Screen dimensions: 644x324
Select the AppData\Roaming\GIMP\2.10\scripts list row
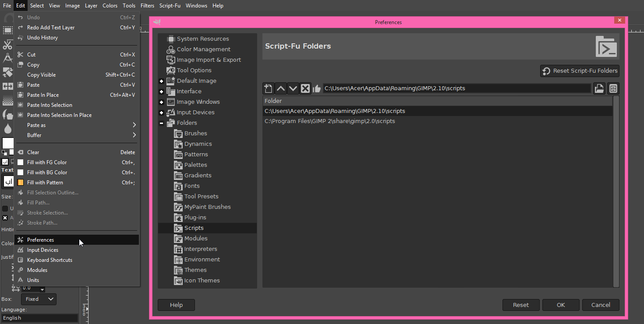pos(437,111)
